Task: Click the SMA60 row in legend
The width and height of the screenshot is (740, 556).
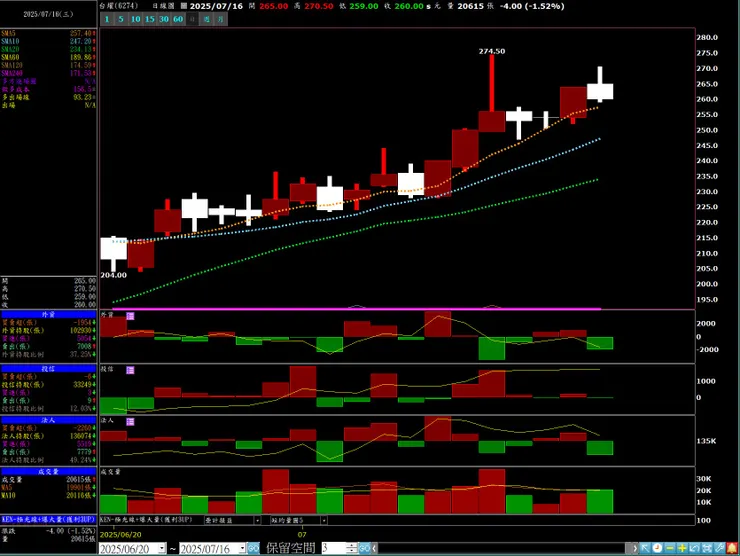Action: (49, 57)
